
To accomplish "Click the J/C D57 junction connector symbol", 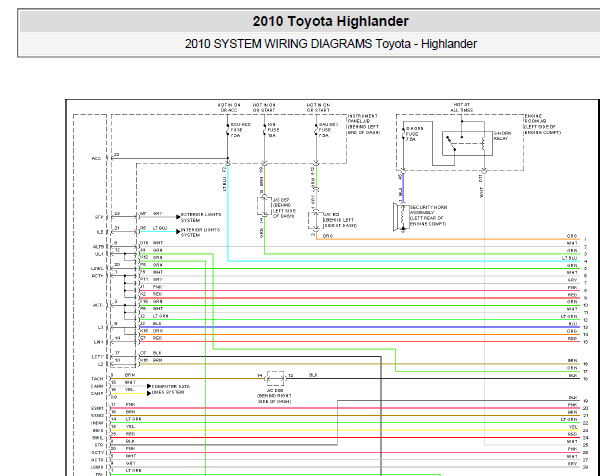I will click(264, 207).
